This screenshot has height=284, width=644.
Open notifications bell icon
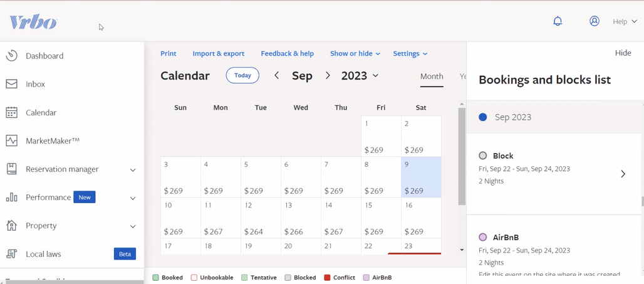(558, 21)
